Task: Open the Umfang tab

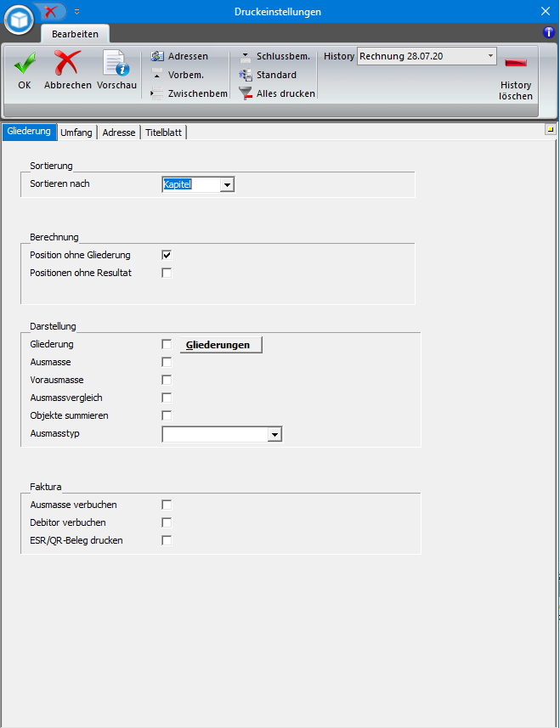Action: [x=76, y=133]
